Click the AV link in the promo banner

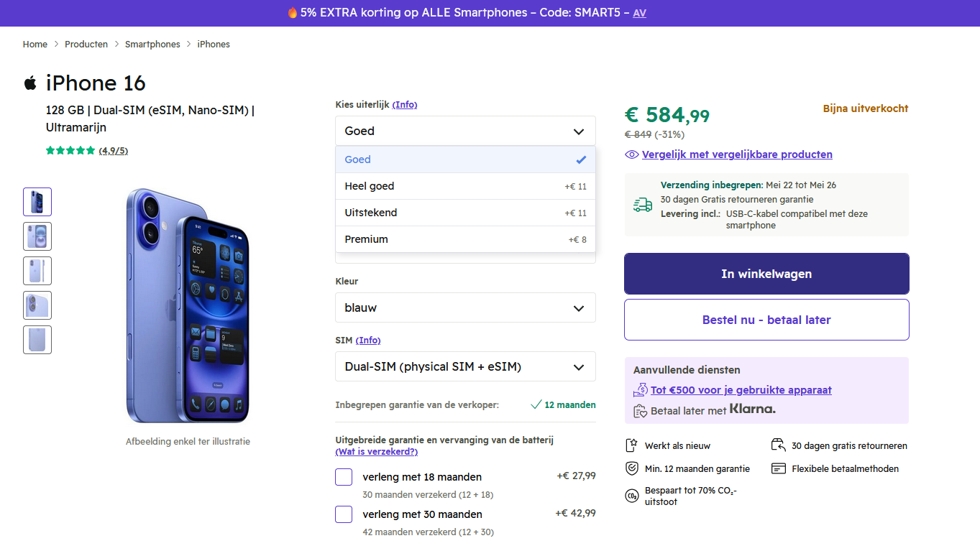pos(639,13)
